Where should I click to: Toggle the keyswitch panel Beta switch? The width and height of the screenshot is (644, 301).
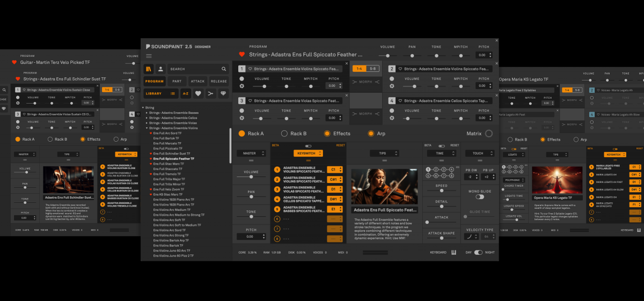tap(308, 145)
